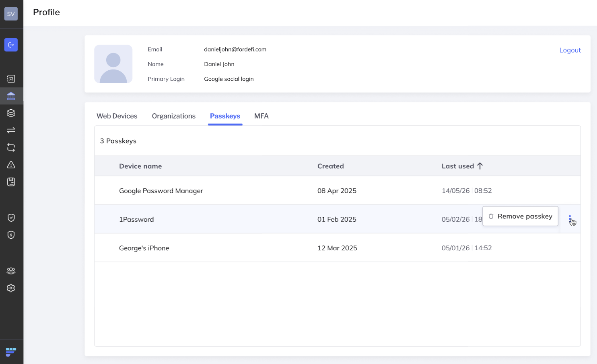
Task: Go to the MFA tab
Action: (x=261, y=116)
